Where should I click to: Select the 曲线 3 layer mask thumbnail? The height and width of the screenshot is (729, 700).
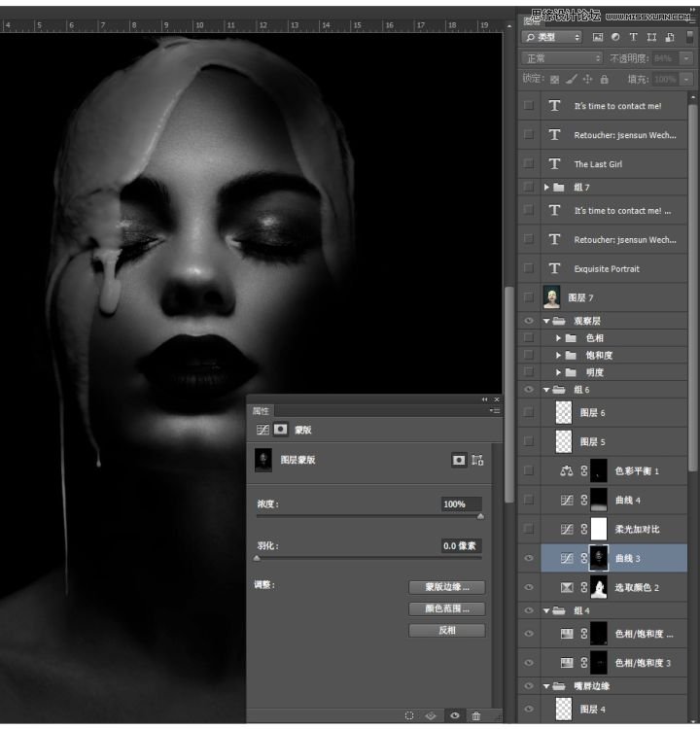tap(599, 558)
